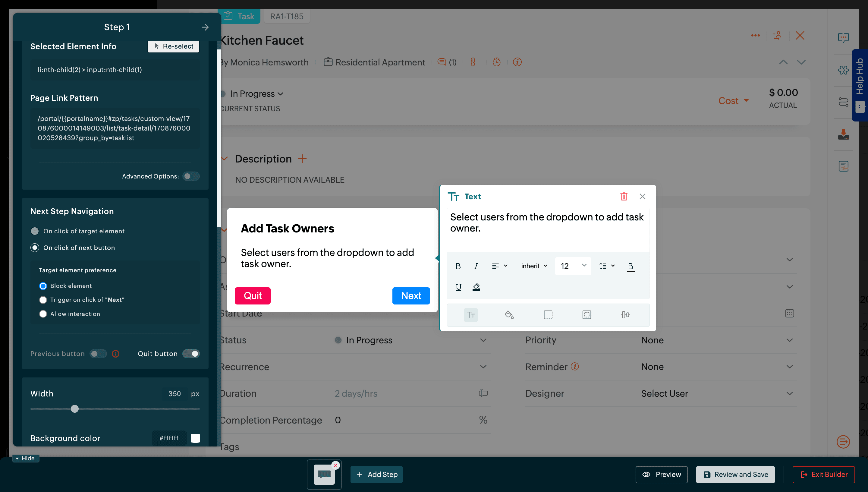Go to next step arrow
Image resolution: width=868 pixels, height=492 pixels.
pos(205,27)
